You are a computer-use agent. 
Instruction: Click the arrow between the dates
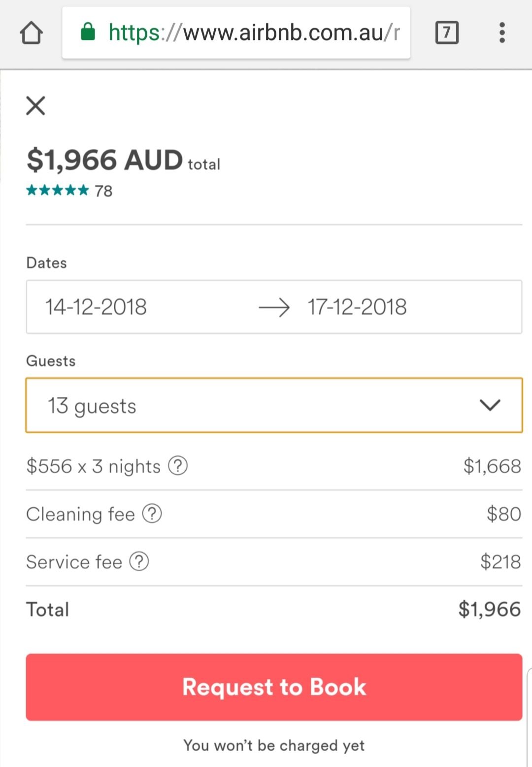274,307
